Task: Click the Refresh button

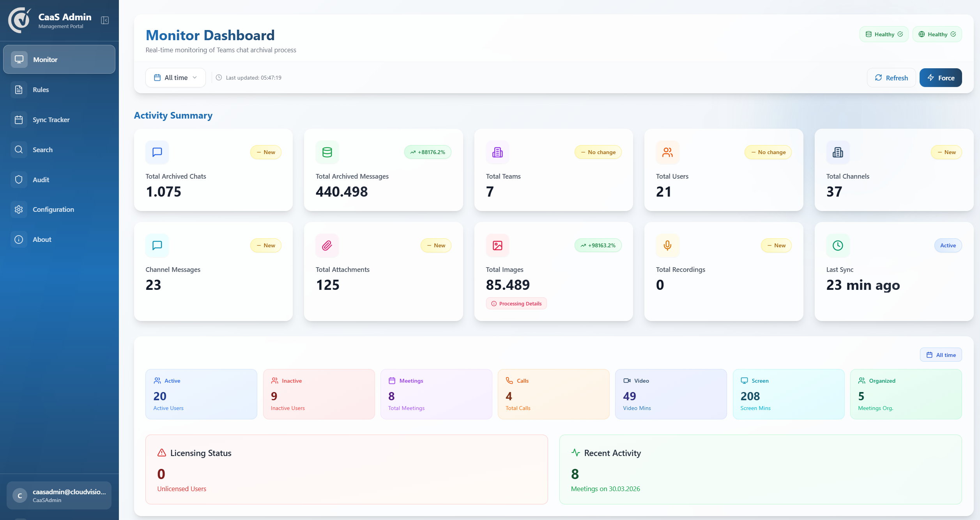Action: (x=892, y=77)
